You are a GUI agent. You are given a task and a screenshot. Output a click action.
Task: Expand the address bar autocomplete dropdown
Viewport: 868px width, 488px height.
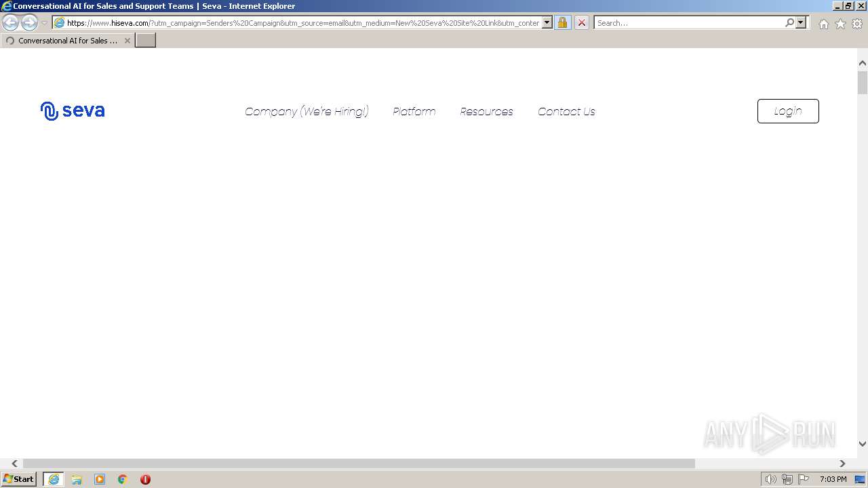[547, 22]
